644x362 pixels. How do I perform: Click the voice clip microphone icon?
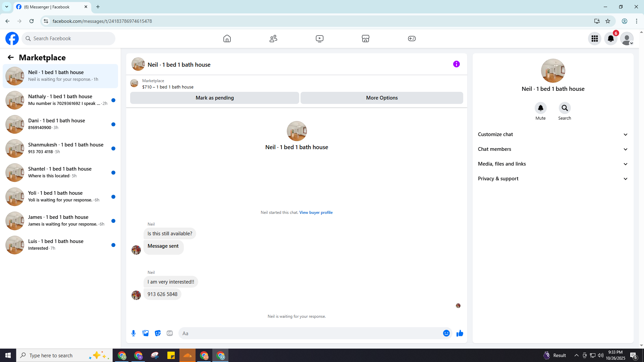coord(133,333)
